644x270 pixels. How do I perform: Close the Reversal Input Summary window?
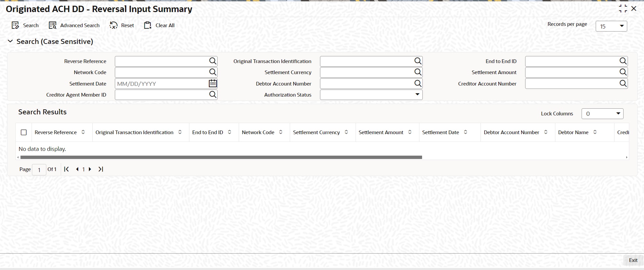pyautogui.click(x=634, y=8)
